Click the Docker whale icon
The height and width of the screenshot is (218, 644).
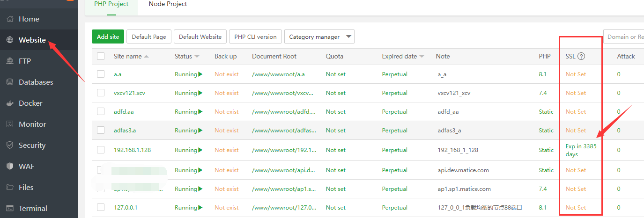click(10, 103)
